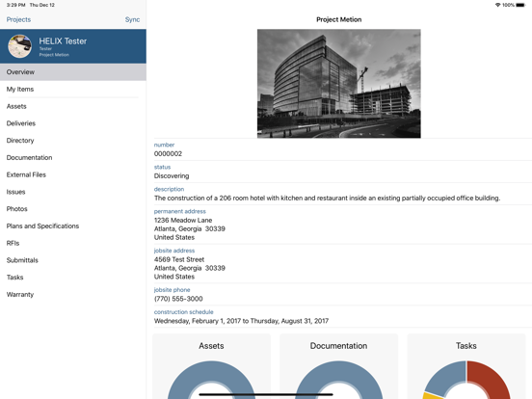Open the Assets section in sidebar
The height and width of the screenshot is (399, 532).
pos(73,106)
